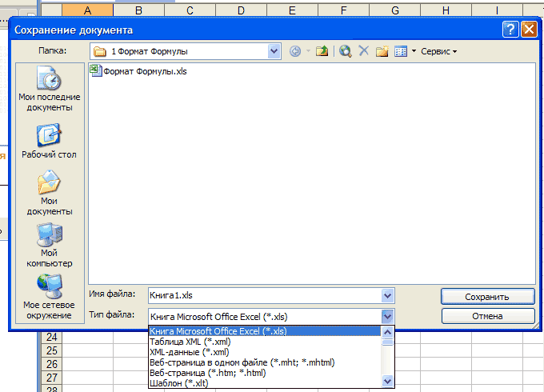Image resolution: width=544 pixels, height=392 pixels.
Task: Create a new folder
Action: click(x=382, y=51)
